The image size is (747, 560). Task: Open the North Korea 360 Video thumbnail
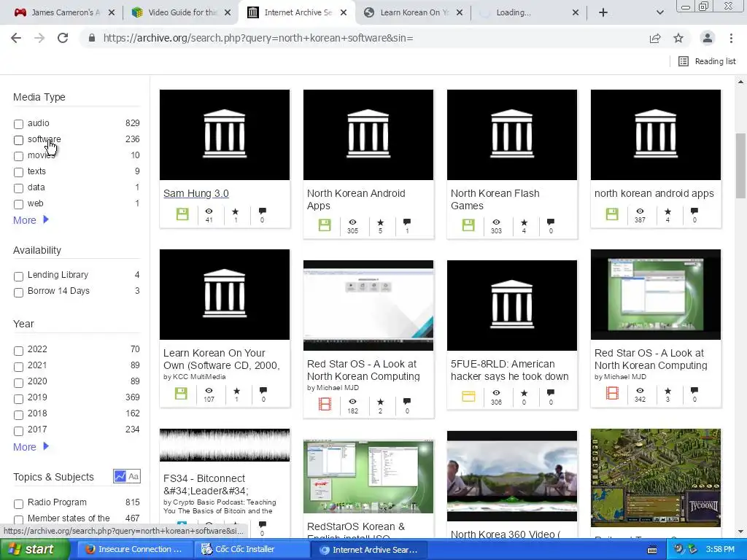click(x=511, y=476)
